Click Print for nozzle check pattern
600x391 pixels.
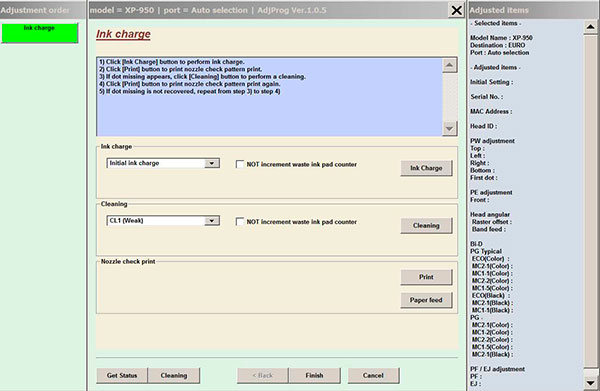(x=426, y=277)
